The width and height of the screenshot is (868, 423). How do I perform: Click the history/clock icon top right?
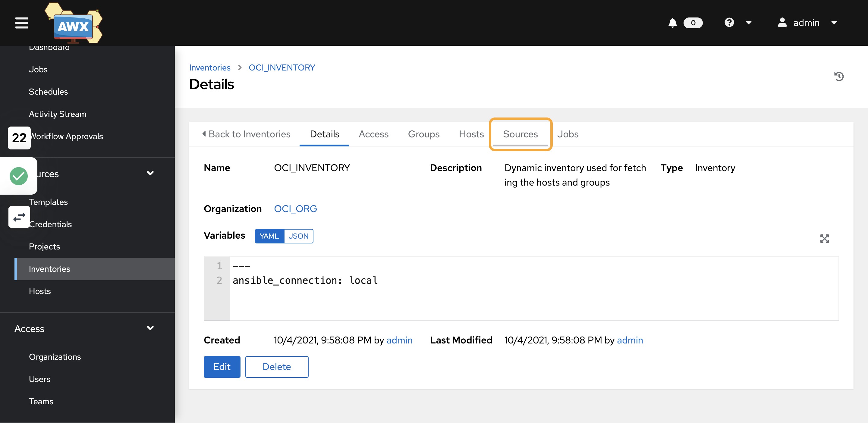[840, 77]
